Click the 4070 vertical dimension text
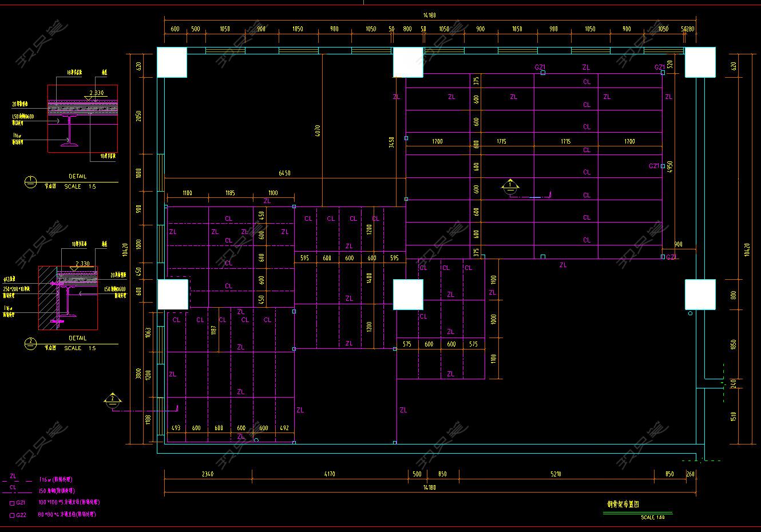Screen dimensions: 761x532 (x=318, y=130)
